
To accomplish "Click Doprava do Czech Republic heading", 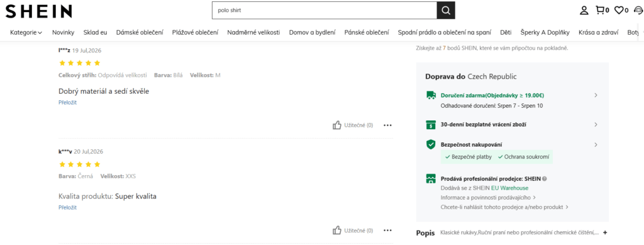I will click(x=471, y=76).
